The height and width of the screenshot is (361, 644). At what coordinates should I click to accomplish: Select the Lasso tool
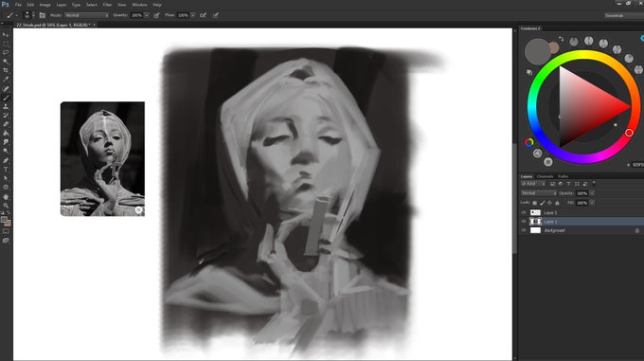(6, 52)
